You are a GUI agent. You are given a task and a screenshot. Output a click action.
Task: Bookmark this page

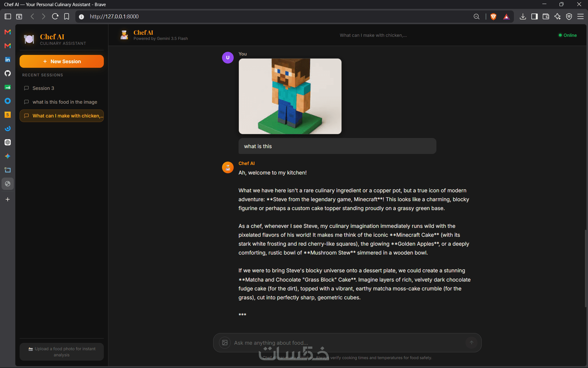click(x=66, y=17)
